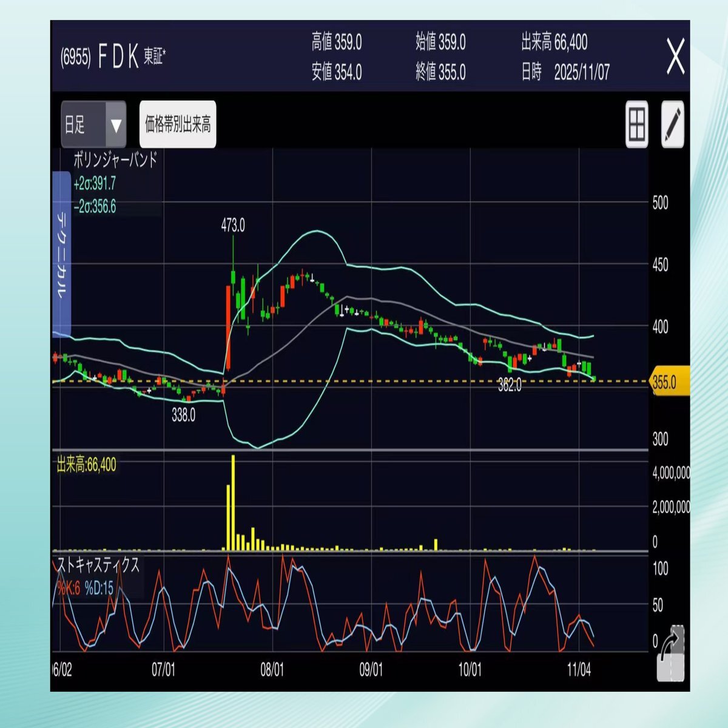728x728 pixels.
Task: Click the 473.0 high price label
Action: pos(233,226)
